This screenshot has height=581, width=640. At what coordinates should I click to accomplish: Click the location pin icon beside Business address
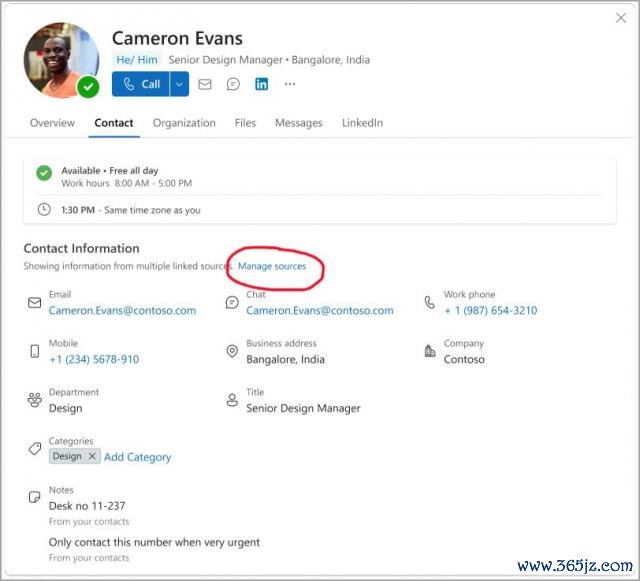point(232,351)
